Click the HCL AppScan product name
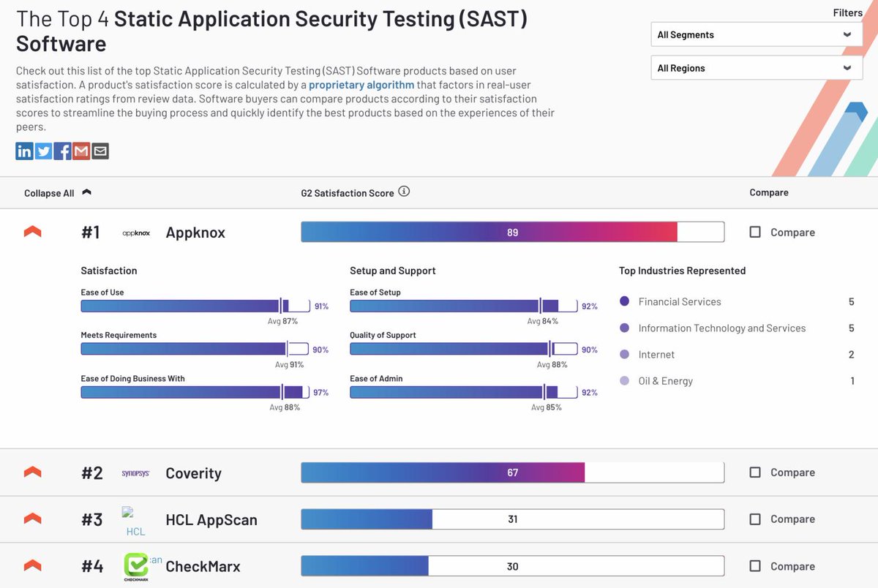Screen dimensions: 878x588 tap(211, 520)
